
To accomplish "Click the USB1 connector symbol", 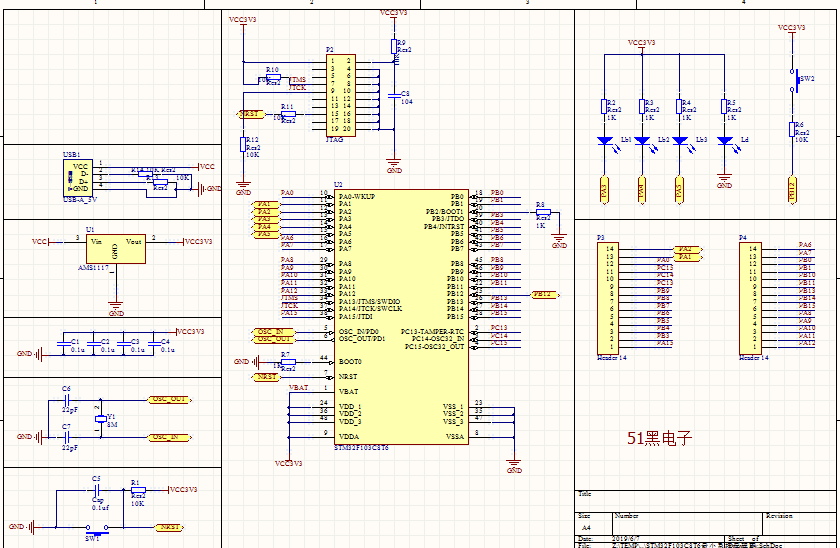I will click(x=78, y=178).
